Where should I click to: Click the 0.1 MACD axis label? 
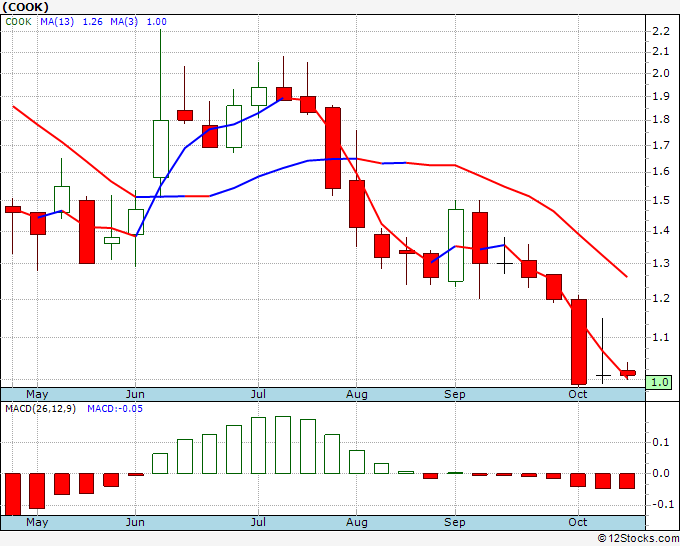661,442
